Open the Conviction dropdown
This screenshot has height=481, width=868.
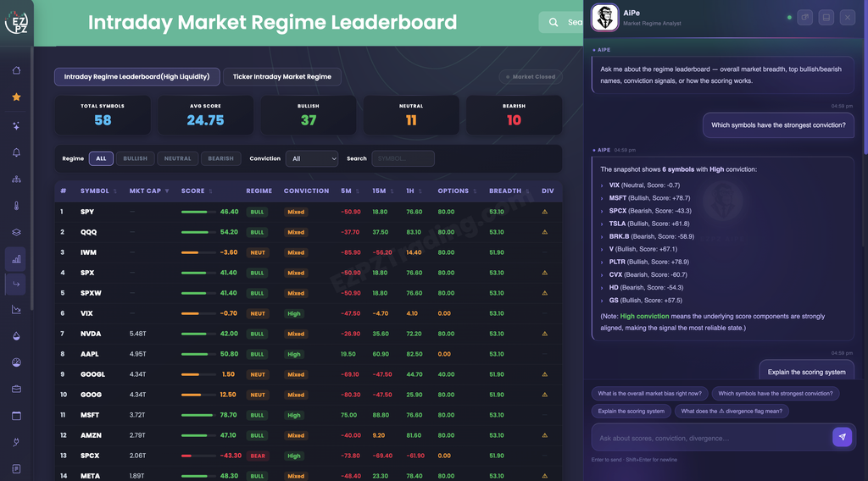click(312, 158)
